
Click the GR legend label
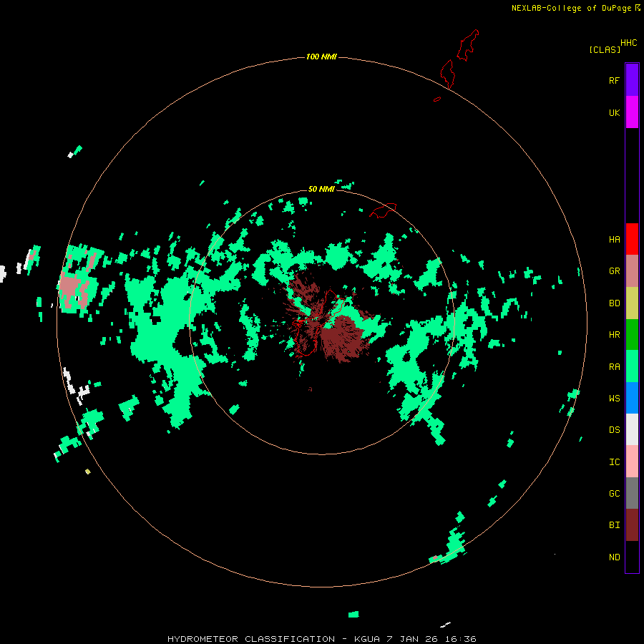[614, 271]
